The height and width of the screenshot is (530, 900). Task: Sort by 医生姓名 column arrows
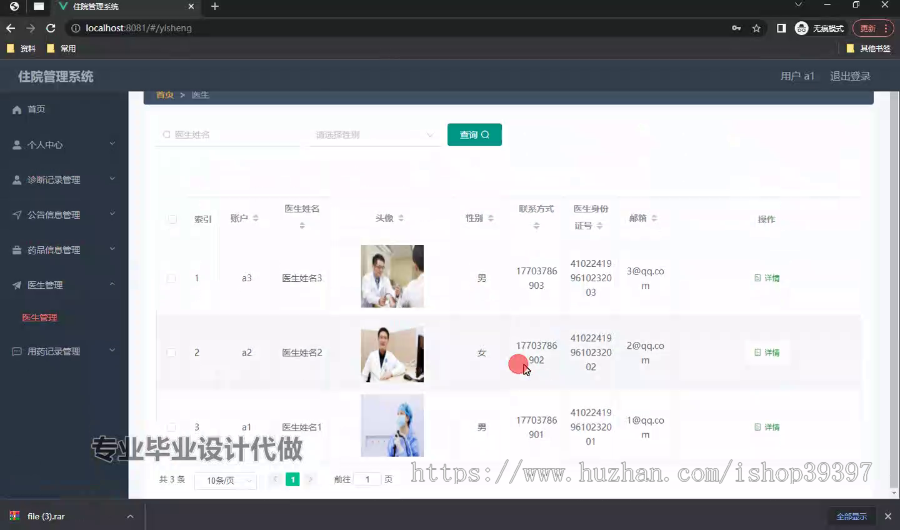click(x=302, y=226)
